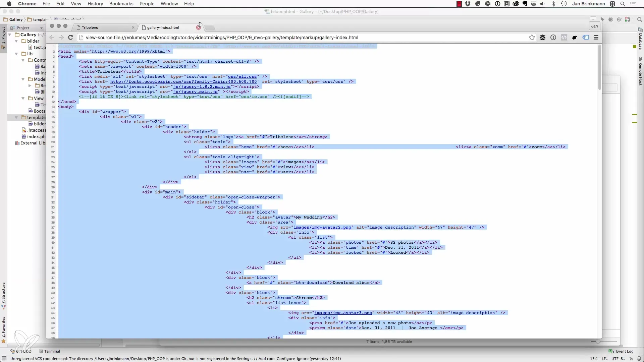
Task: Click the Gallery breadcrumb in PhpStorm
Action: 13,19
